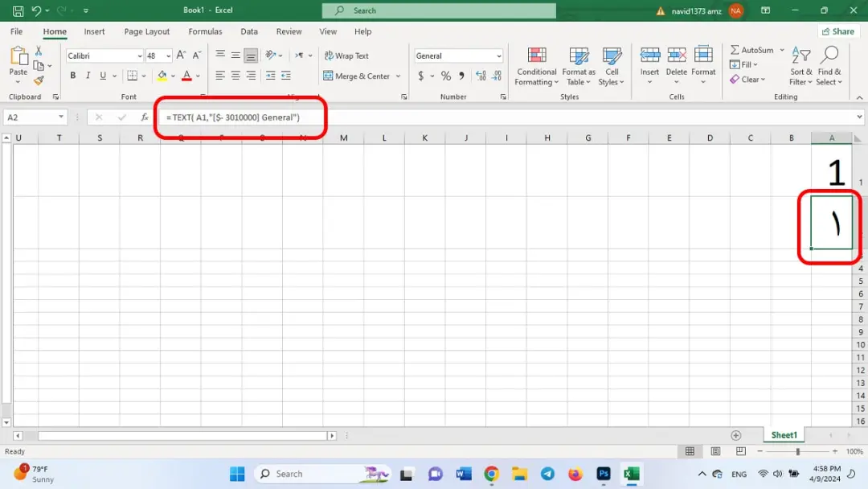Switch to the Page Layout tab
This screenshot has width=868, height=489.
(x=147, y=31)
